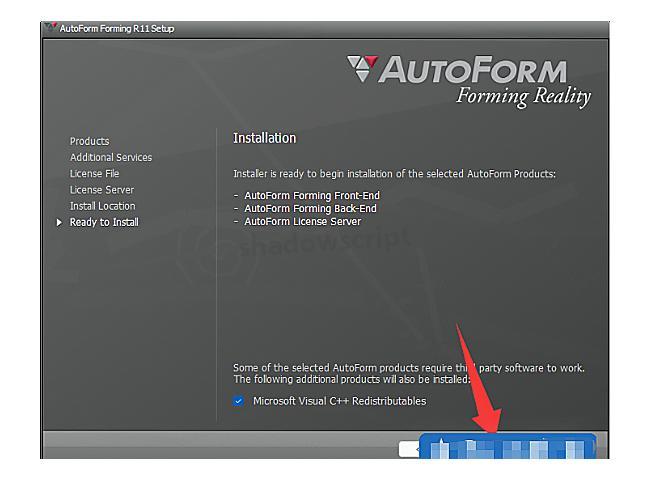Open the License File step
This screenshot has height=481, width=648.
tap(94, 173)
